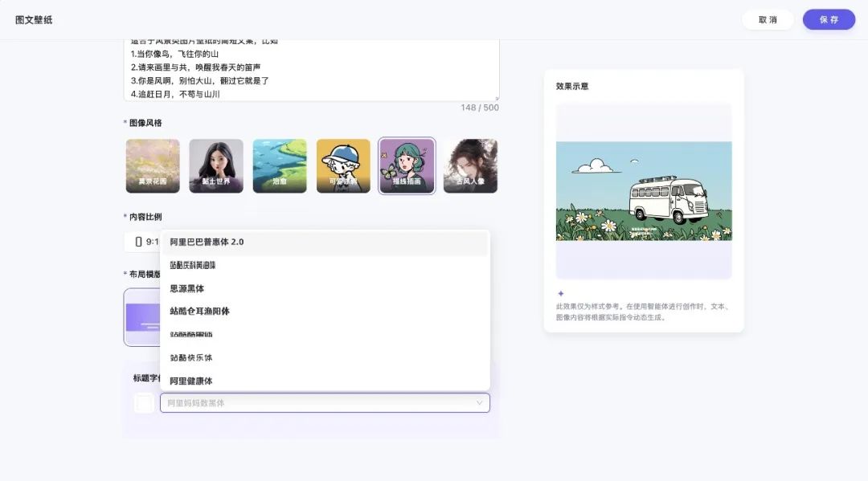
Task: Expand the title font dropdown chevron
Action: [x=480, y=402]
